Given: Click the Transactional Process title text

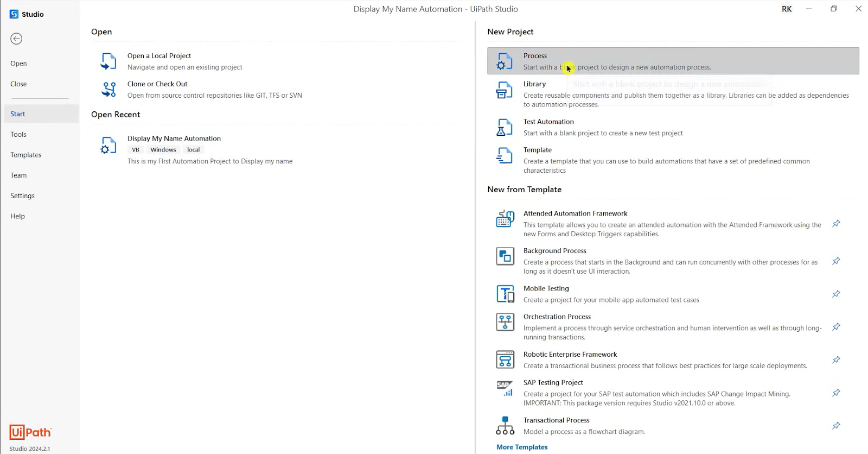Looking at the screenshot, I should click(x=557, y=420).
